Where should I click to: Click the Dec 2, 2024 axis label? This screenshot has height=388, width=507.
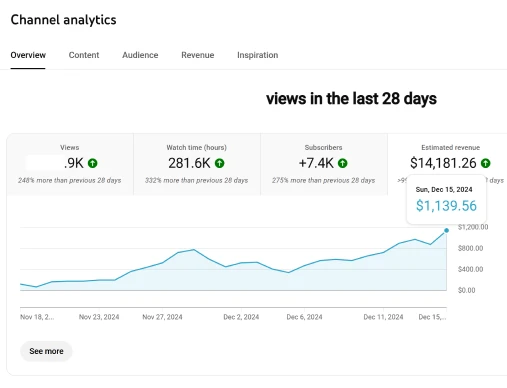point(241,317)
